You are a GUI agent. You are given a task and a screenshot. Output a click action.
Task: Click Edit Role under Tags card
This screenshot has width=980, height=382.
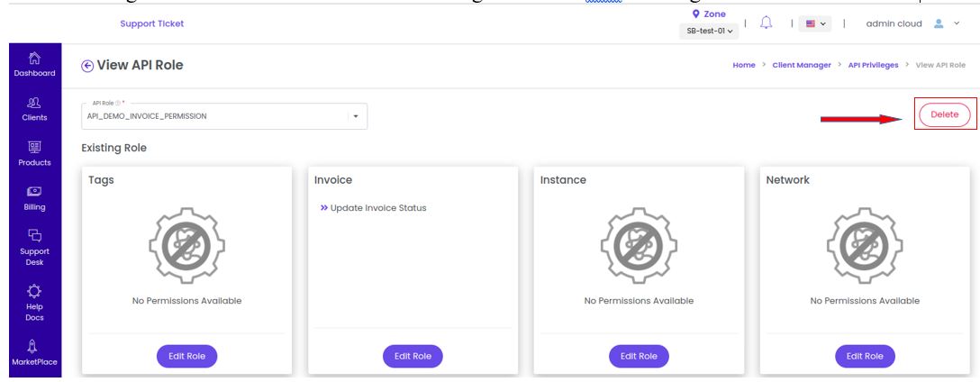[x=186, y=357]
